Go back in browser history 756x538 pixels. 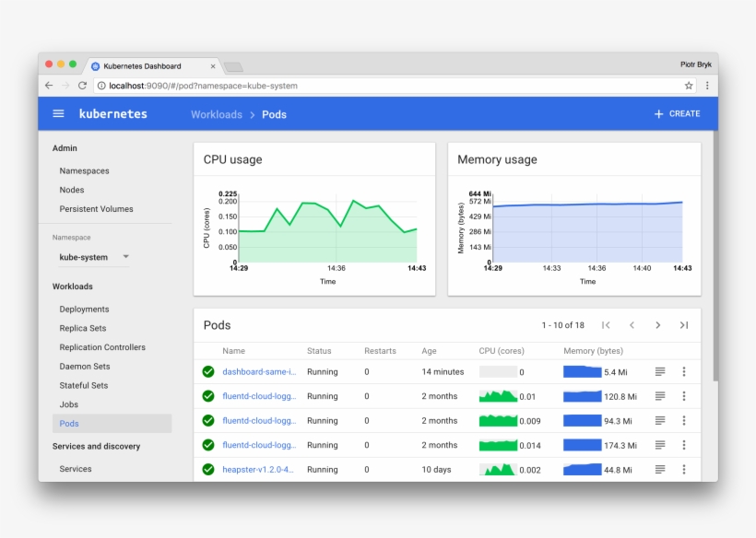49,86
